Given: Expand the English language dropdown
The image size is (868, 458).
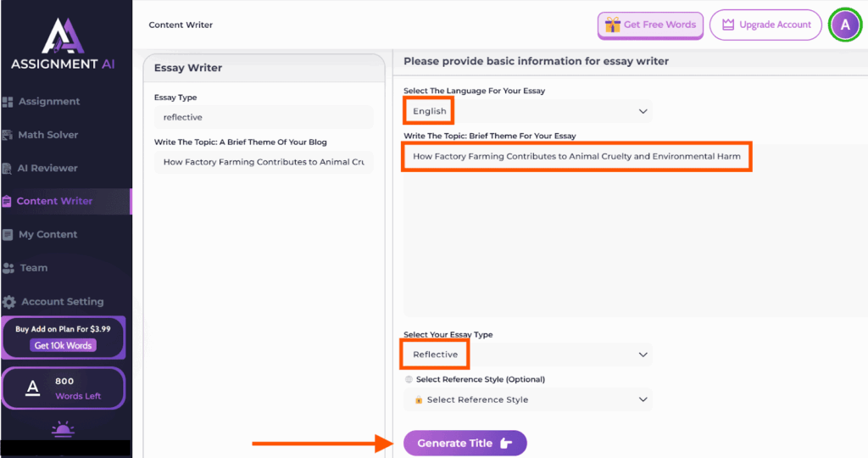Looking at the screenshot, I should (x=528, y=111).
